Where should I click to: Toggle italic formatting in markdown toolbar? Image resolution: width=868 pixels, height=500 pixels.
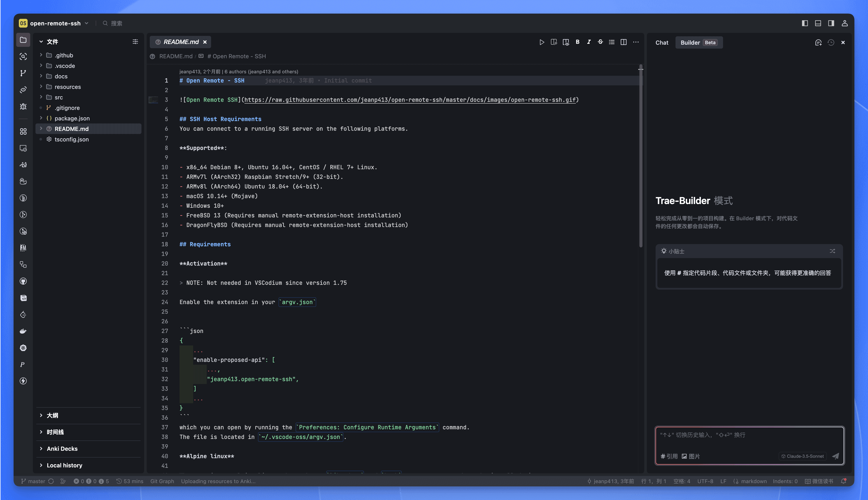click(x=589, y=42)
